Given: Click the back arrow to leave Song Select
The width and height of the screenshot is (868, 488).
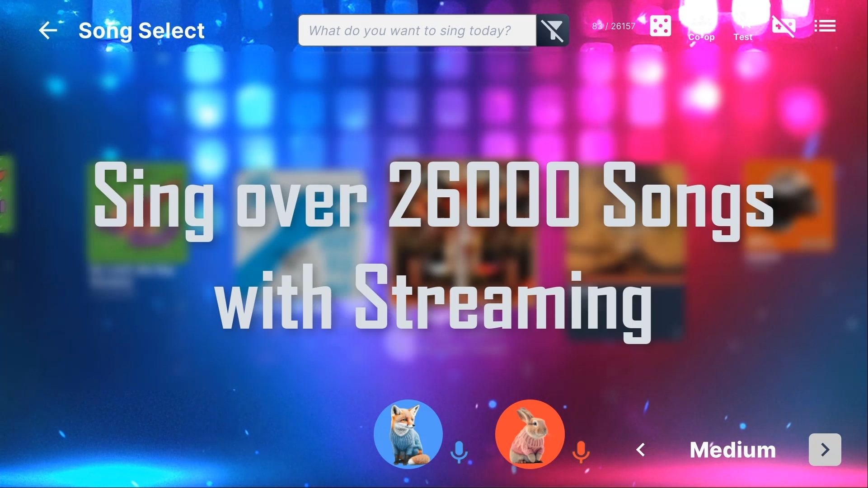Looking at the screenshot, I should [48, 31].
